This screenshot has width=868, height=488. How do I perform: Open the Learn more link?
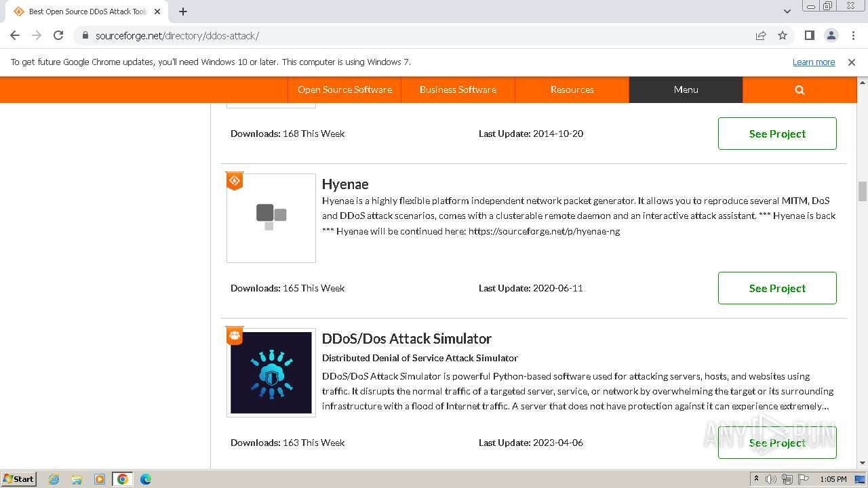click(x=814, y=62)
